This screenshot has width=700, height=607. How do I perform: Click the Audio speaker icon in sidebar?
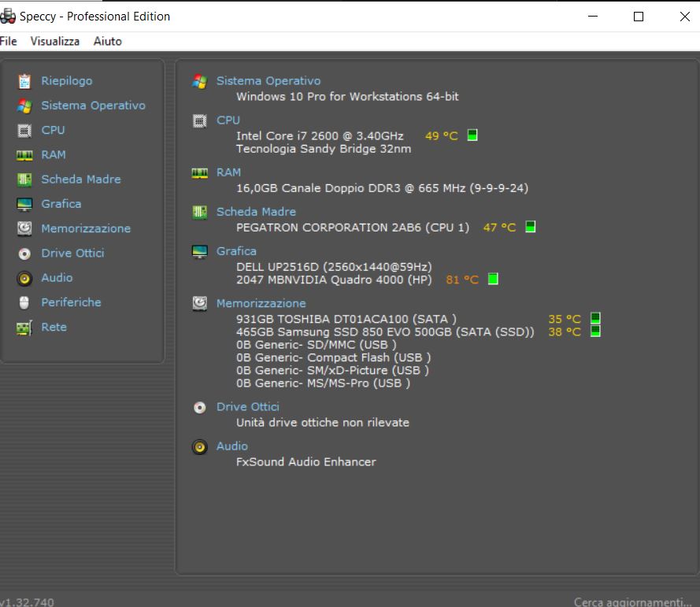coord(24,278)
